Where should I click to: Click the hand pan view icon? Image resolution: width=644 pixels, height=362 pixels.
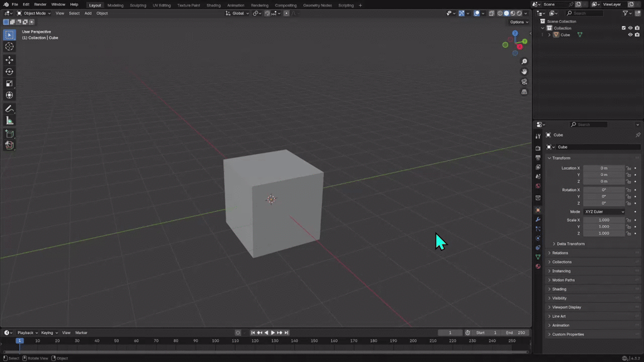524,72
